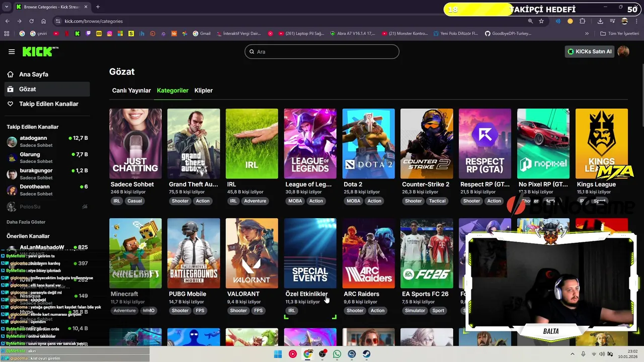
Task: Click the Shooter tag under VALORANT
Action: click(238, 311)
